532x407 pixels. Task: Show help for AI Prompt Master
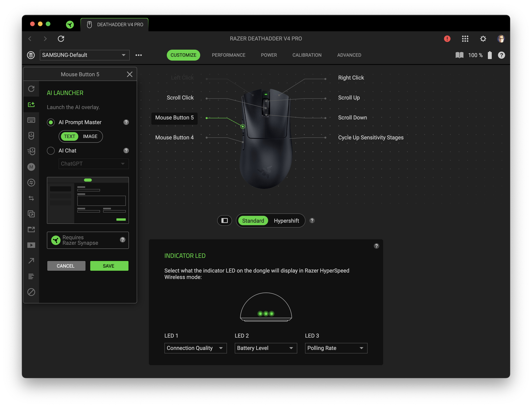pos(126,122)
